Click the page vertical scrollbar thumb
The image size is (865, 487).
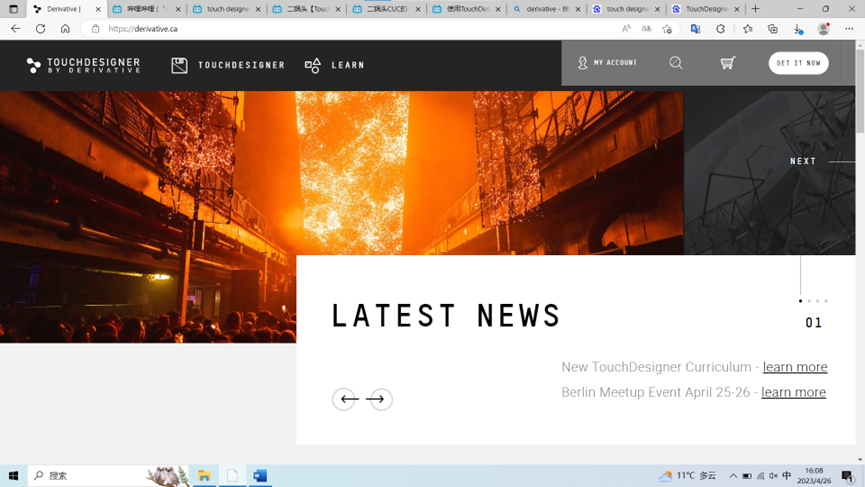860,91
